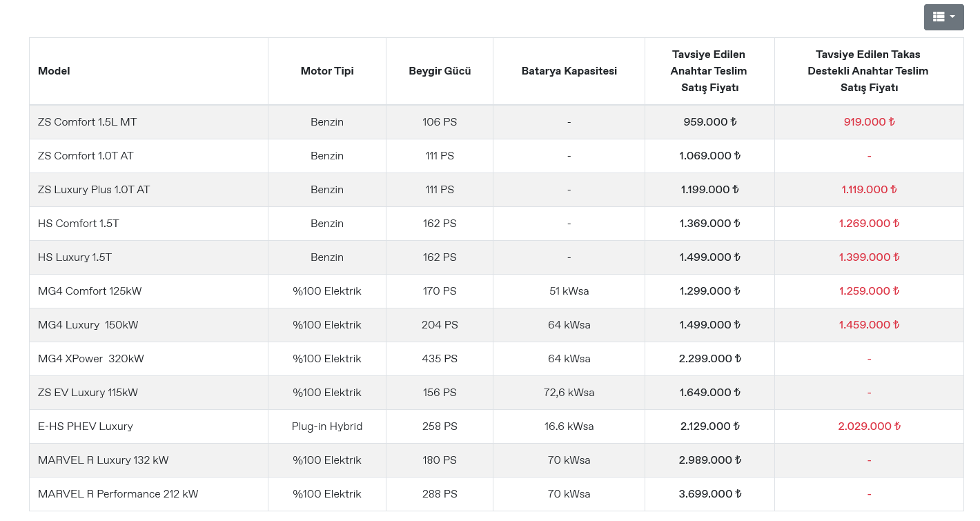980x521 pixels.
Task: Click the 16.6 kWsa battery capacity cell
Action: click(569, 426)
